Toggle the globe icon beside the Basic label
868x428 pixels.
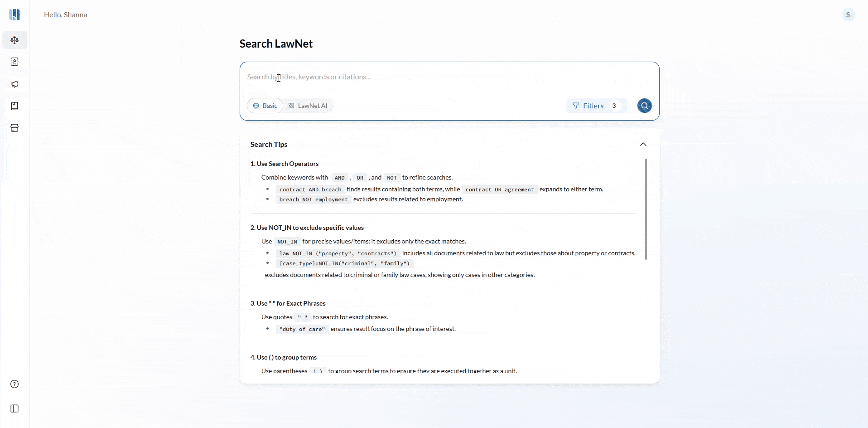click(256, 105)
